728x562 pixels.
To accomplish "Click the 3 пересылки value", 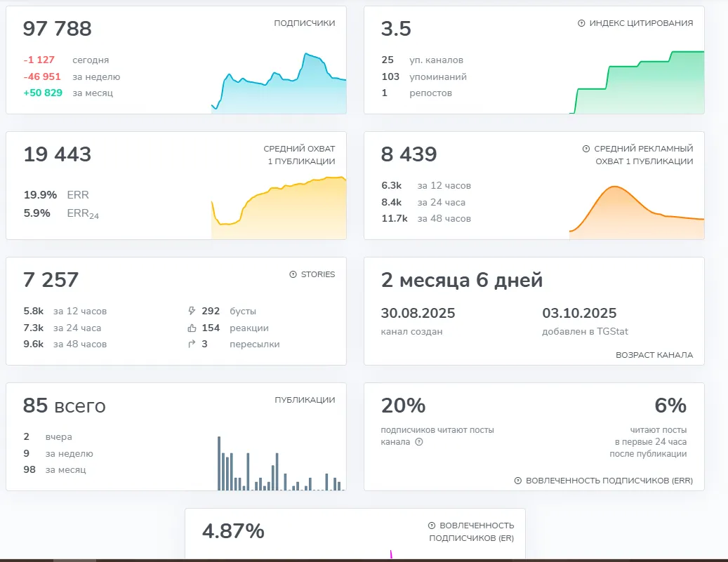I will coord(204,344).
